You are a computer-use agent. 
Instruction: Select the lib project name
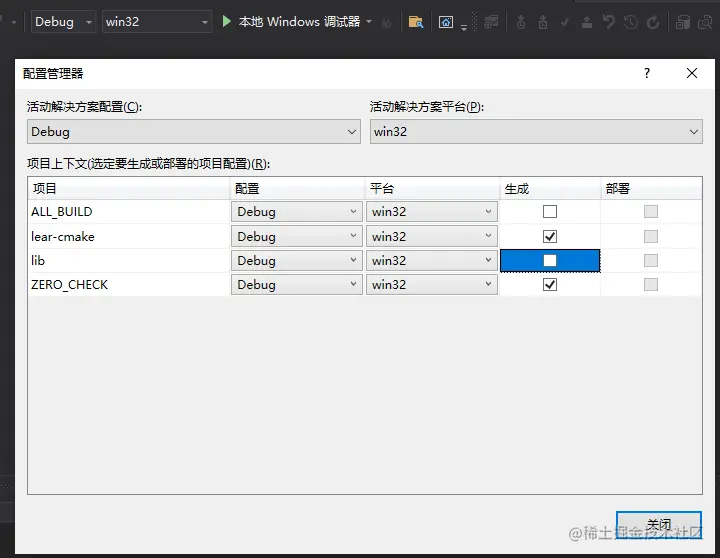click(x=38, y=260)
